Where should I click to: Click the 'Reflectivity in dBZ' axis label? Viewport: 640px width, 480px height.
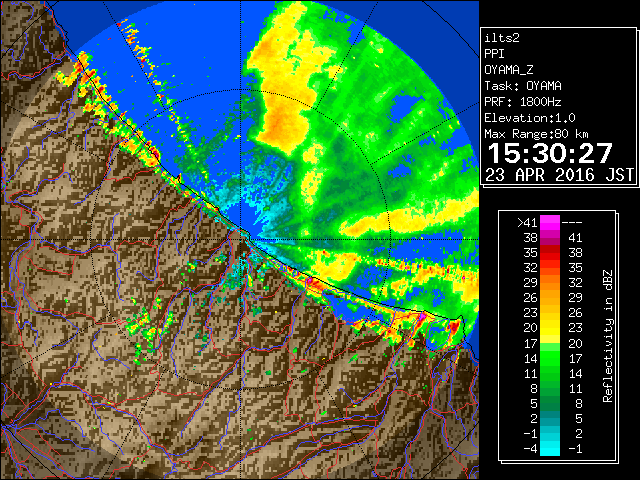(608, 336)
